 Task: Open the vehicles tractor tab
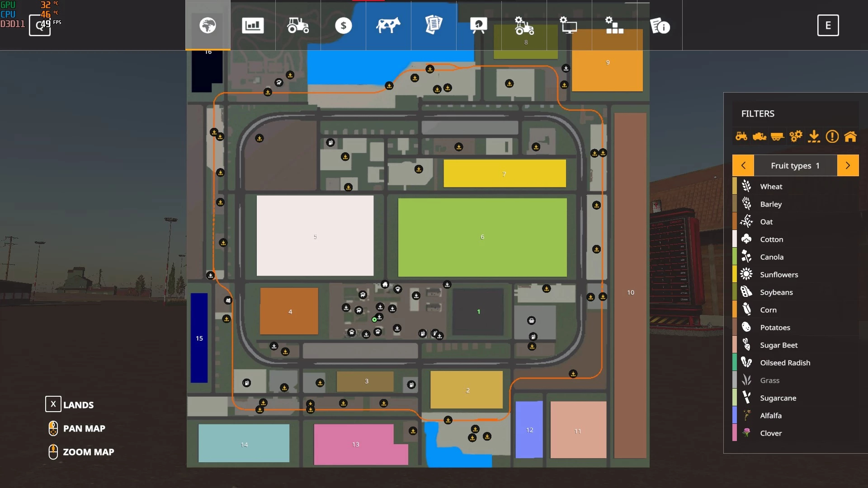coord(298,25)
